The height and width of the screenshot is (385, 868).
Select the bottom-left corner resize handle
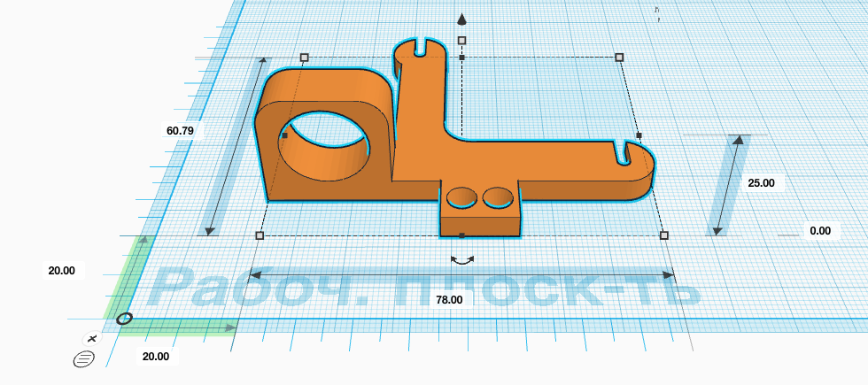click(260, 235)
